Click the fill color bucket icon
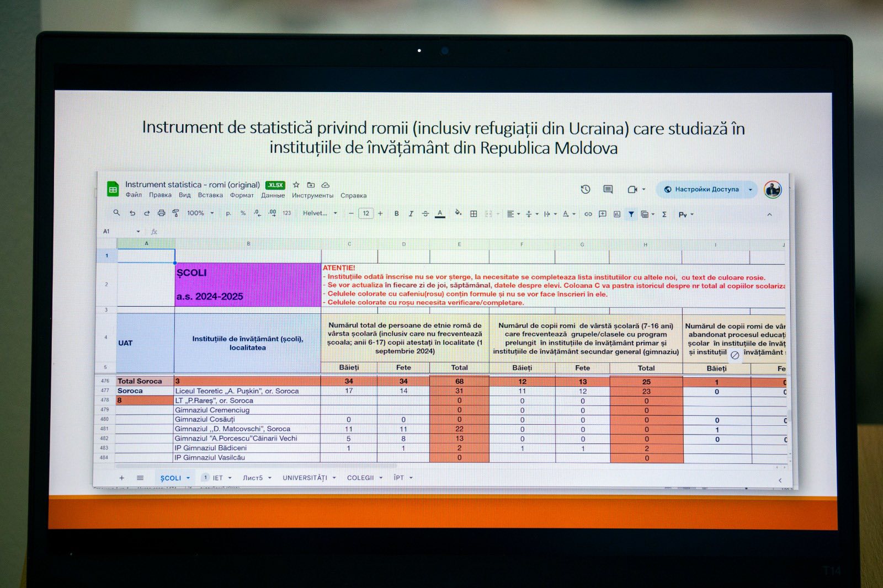This screenshot has width=883, height=588. tap(458, 213)
